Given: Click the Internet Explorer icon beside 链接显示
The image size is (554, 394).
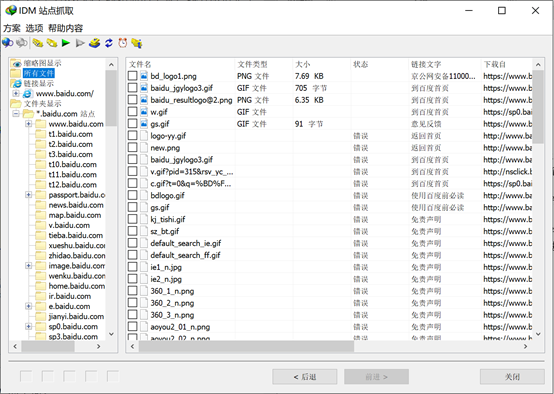Looking at the screenshot, I should [x=16, y=84].
